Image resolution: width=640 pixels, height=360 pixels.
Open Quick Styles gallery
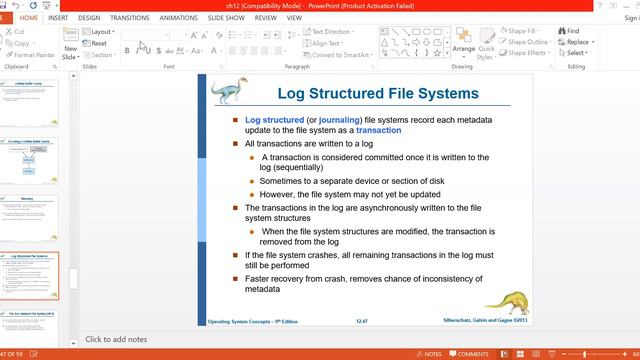pyautogui.click(x=486, y=44)
